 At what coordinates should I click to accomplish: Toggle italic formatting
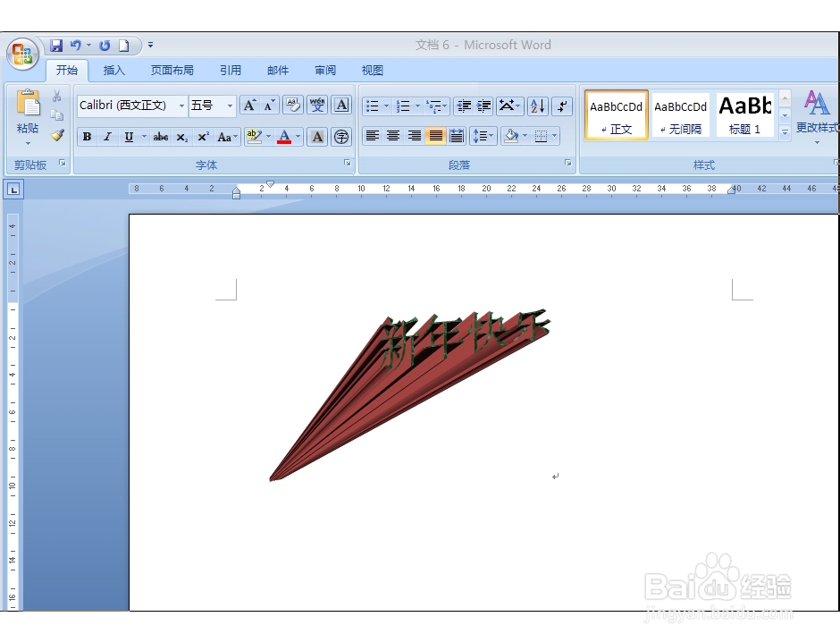point(107,137)
